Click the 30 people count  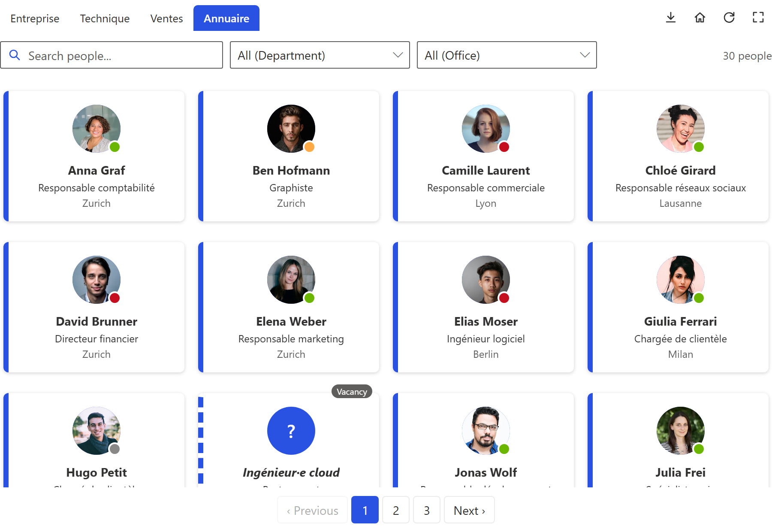tap(747, 56)
